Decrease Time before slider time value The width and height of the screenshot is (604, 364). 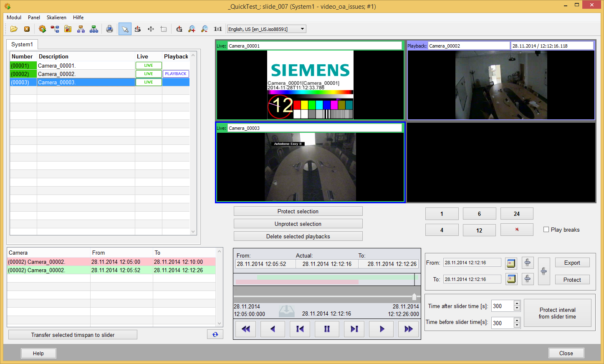[x=517, y=325]
